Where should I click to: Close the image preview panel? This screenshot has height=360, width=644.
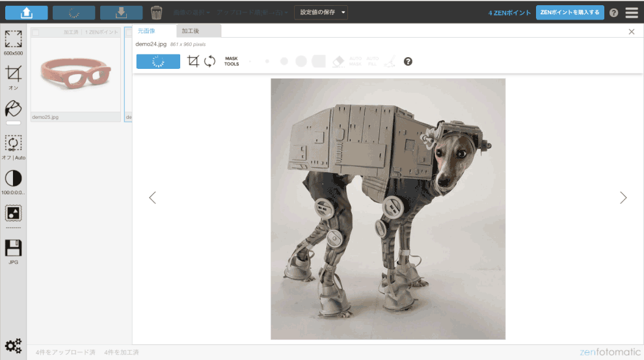coord(632,32)
